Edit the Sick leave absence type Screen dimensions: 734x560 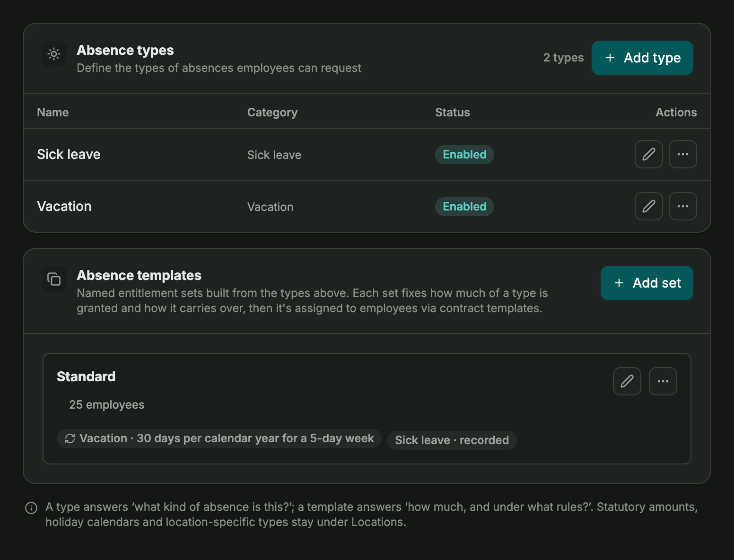pyautogui.click(x=648, y=154)
